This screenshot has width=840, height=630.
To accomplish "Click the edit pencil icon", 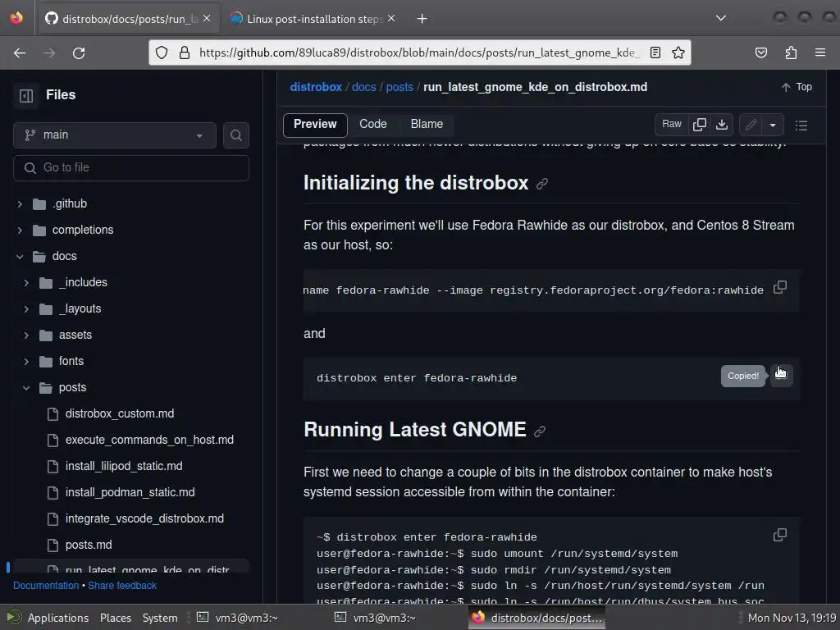I will click(751, 125).
